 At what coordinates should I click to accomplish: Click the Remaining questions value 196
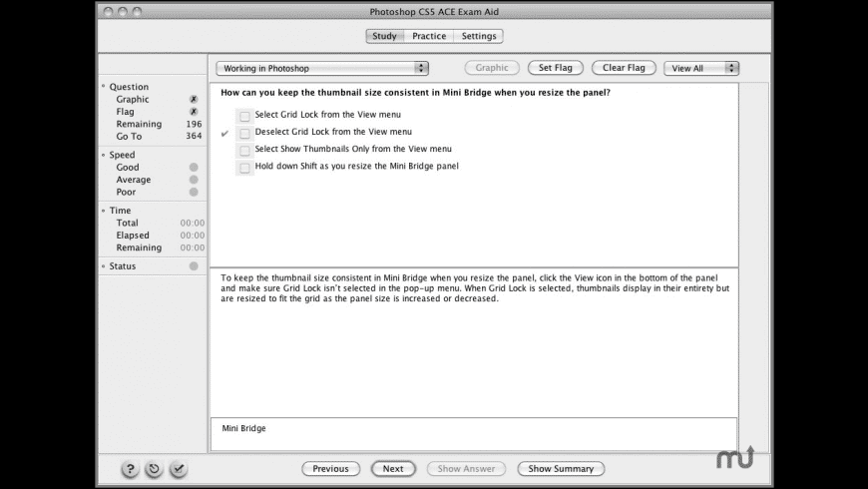[194, 124]
